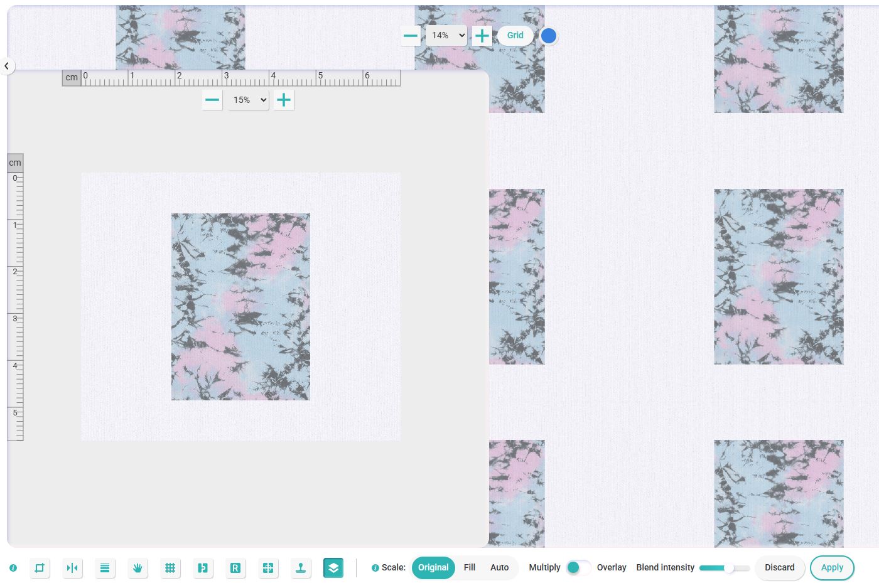This screenshot has width=879, height=588.
Task: Select the crop tool icon
Action: (40, 568)
